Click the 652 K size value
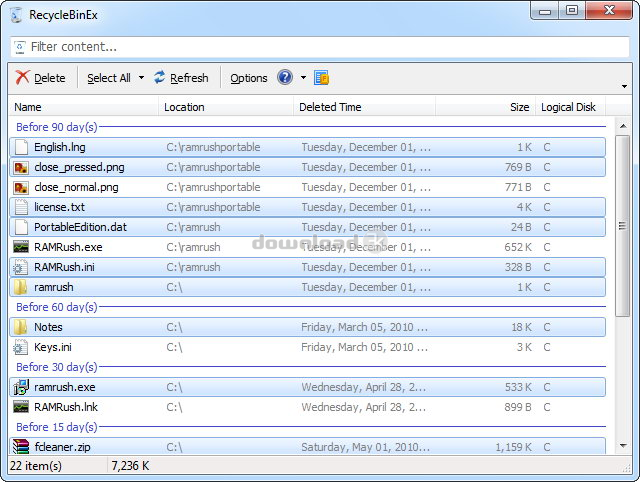The height and width of the screenshot is (482, 640). [518, 247]
